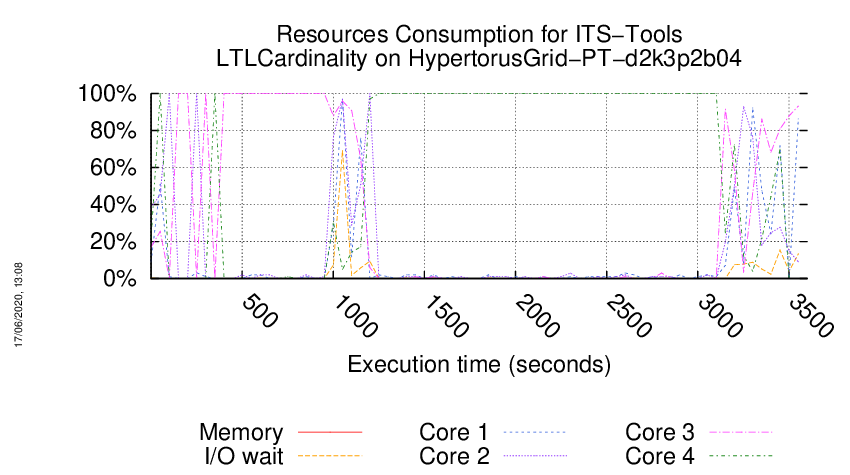The width and height of the screenshot is (850, 475).
Task: Click the 20% y-axis label
Action: pyautogui.click(x=113, y=241)
